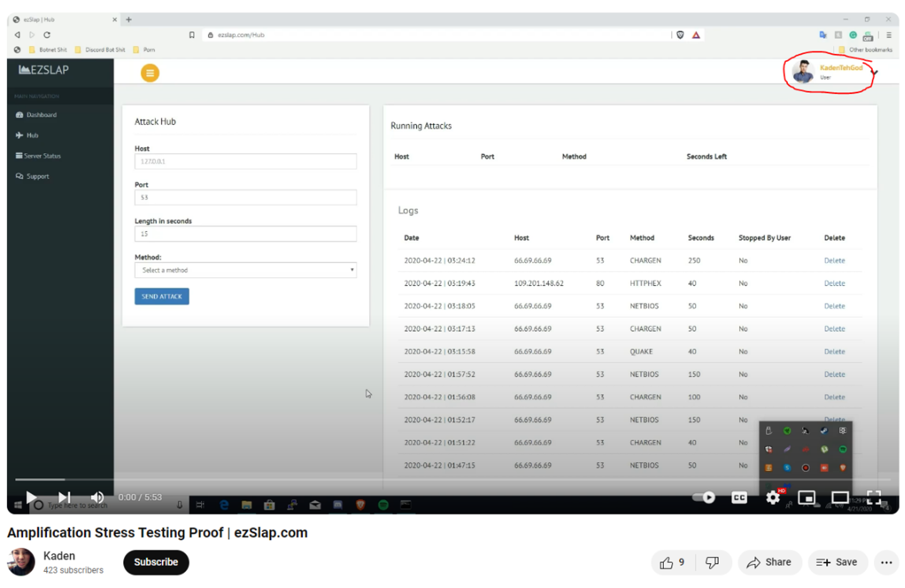This screenshot has height=588, width=905.
Task: Dislike the video with thumbs down
Action: click(x=712, y=562)
